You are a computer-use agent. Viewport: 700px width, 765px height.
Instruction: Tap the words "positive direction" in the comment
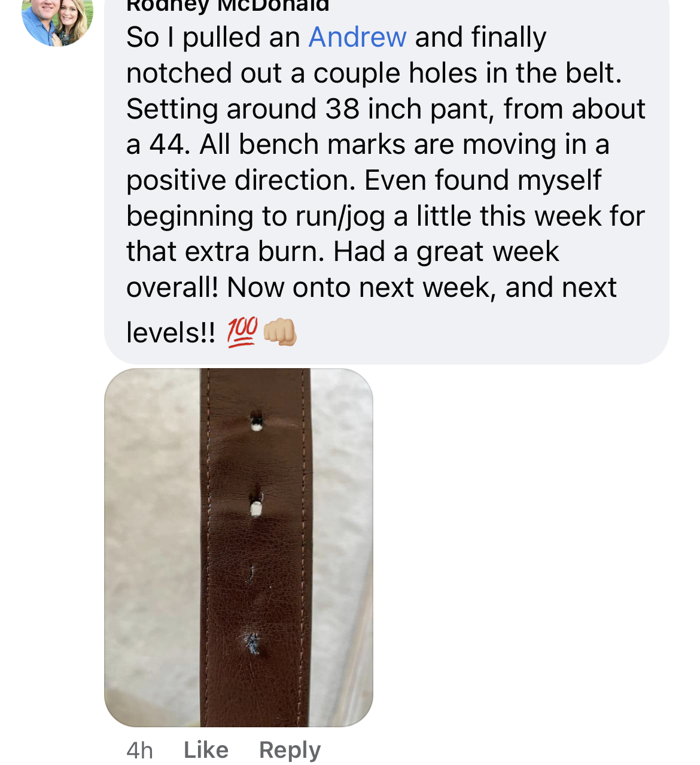[241, 181]
